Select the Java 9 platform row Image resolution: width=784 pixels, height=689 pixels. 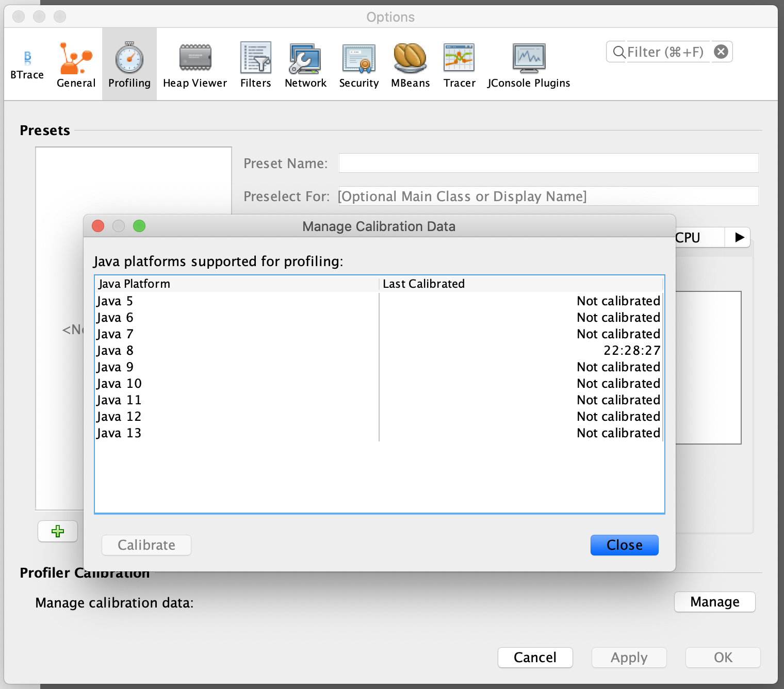pos(379,367)
